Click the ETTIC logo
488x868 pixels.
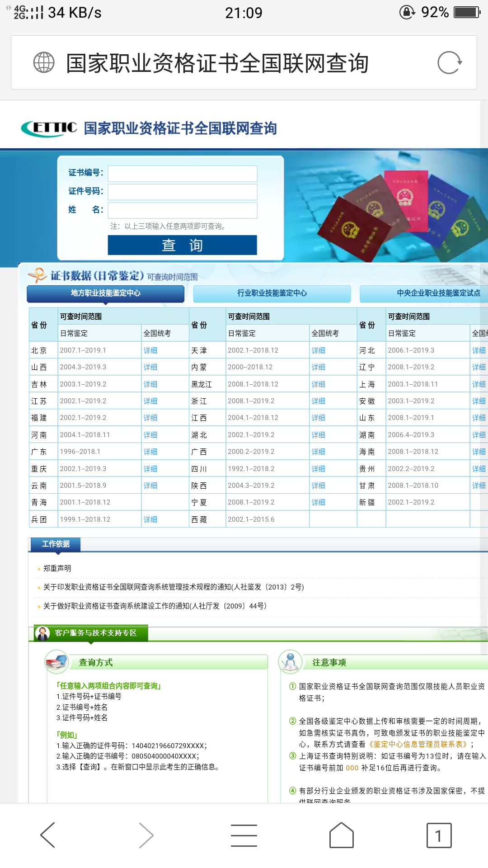point(49,128)
